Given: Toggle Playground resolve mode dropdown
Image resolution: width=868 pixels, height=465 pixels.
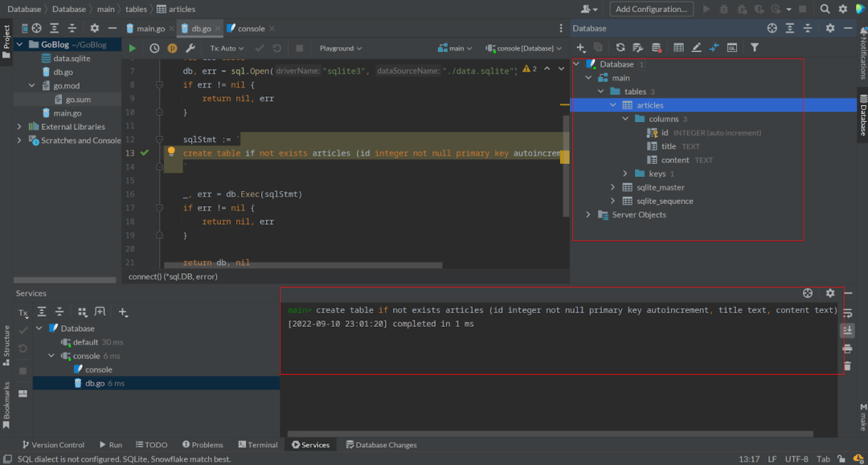Looking at the screenshot, I should (341, 48).
